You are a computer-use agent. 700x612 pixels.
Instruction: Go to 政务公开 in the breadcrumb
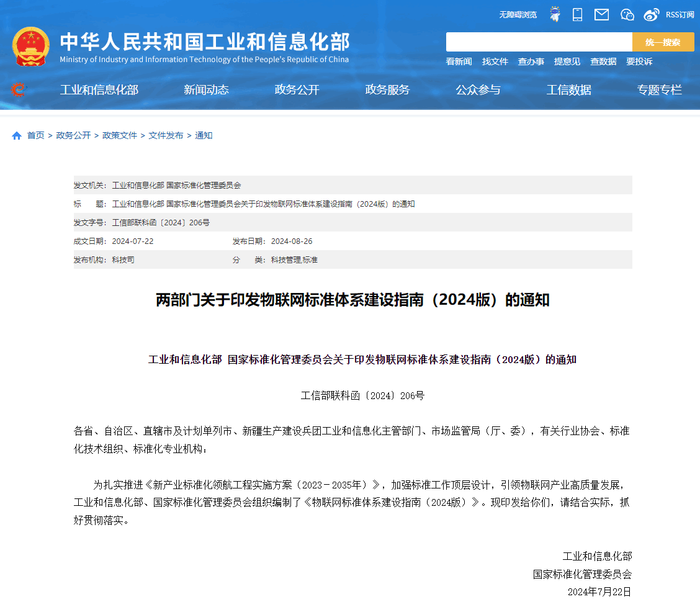[73, 136]
